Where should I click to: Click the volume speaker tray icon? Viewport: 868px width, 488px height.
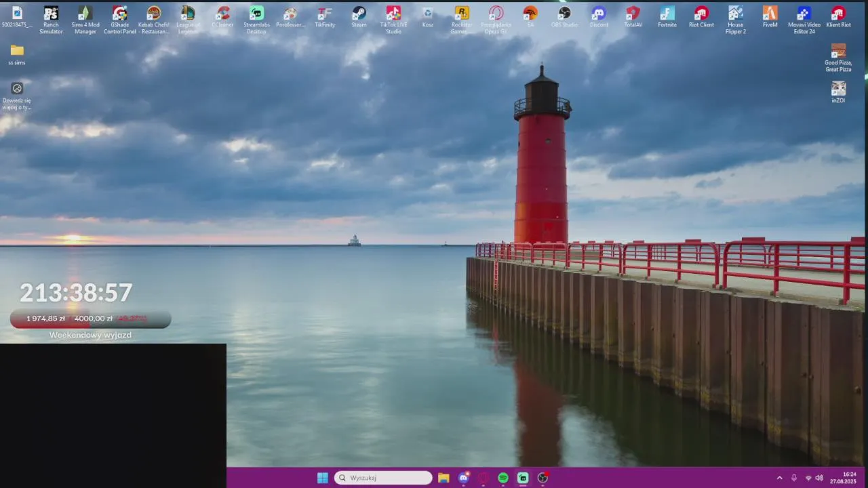click(819, 478)
